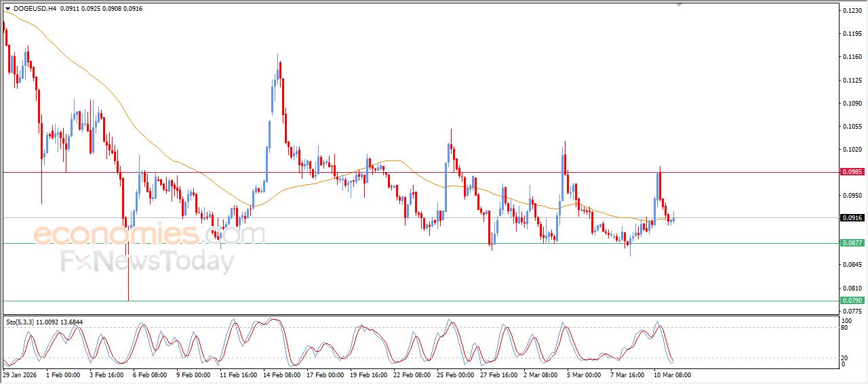Select the green 0.0877 price label

[x=852, y=243]
